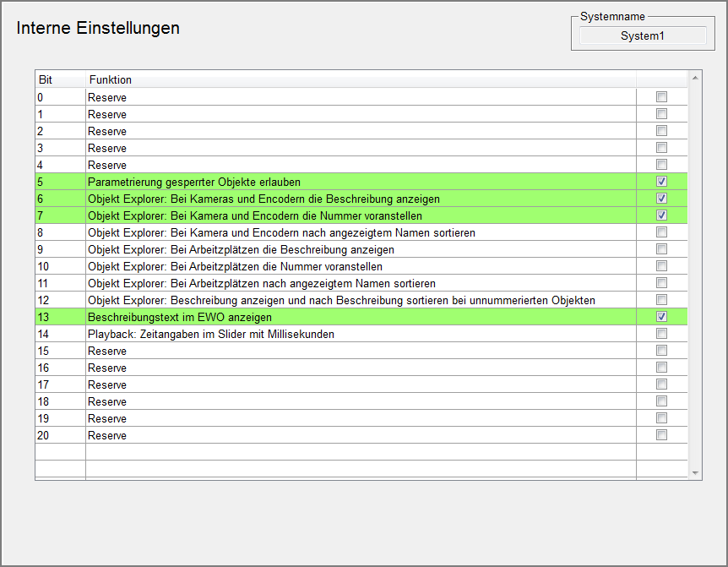The height and width of the screenshot is (567, 728).
Task: Tick the bit 10 Arbeitsplätzen Nummer voranstellen checkbox
Action: tap(661, 266)
